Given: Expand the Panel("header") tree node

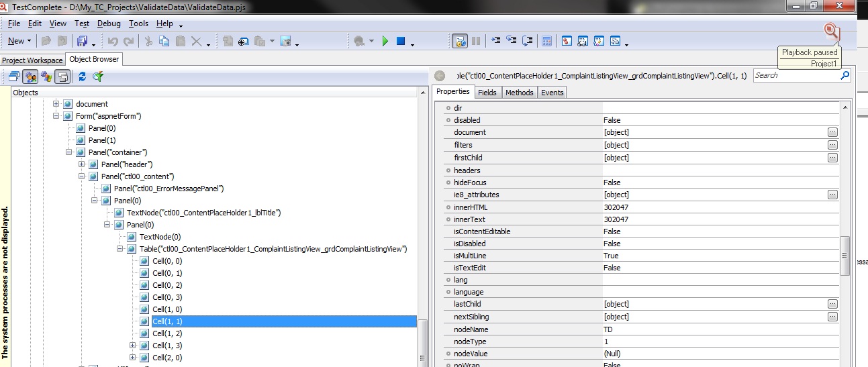Looking at the screenshot, I should [82, 164].
